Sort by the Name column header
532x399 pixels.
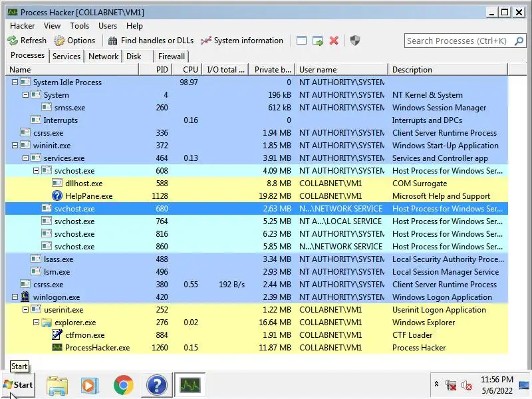pos(72,70)
